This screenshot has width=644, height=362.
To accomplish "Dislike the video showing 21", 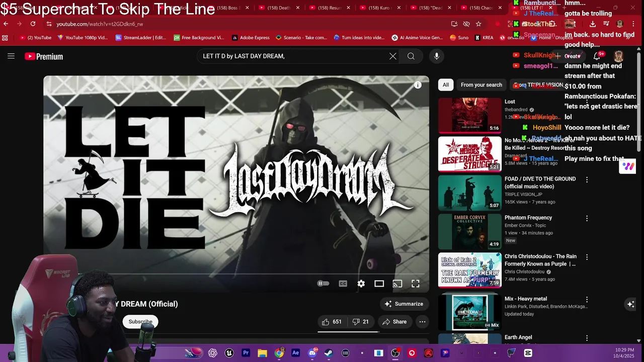I will (x=360, y=322).
